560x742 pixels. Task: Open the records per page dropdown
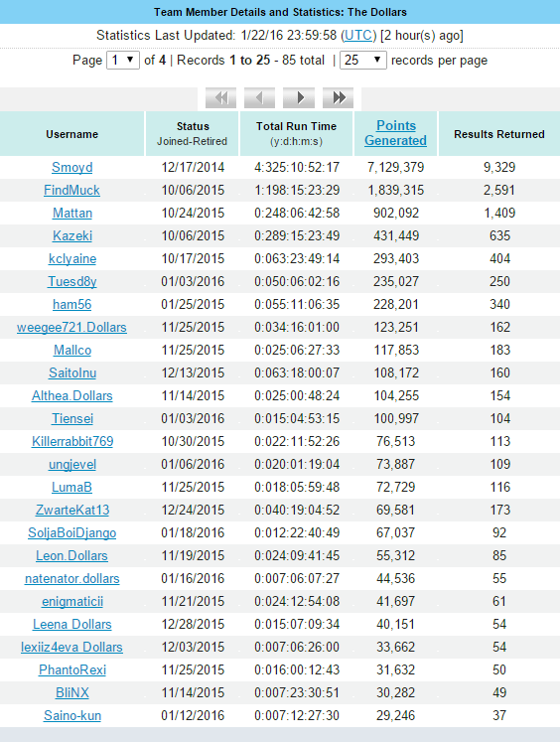point(363,61)
